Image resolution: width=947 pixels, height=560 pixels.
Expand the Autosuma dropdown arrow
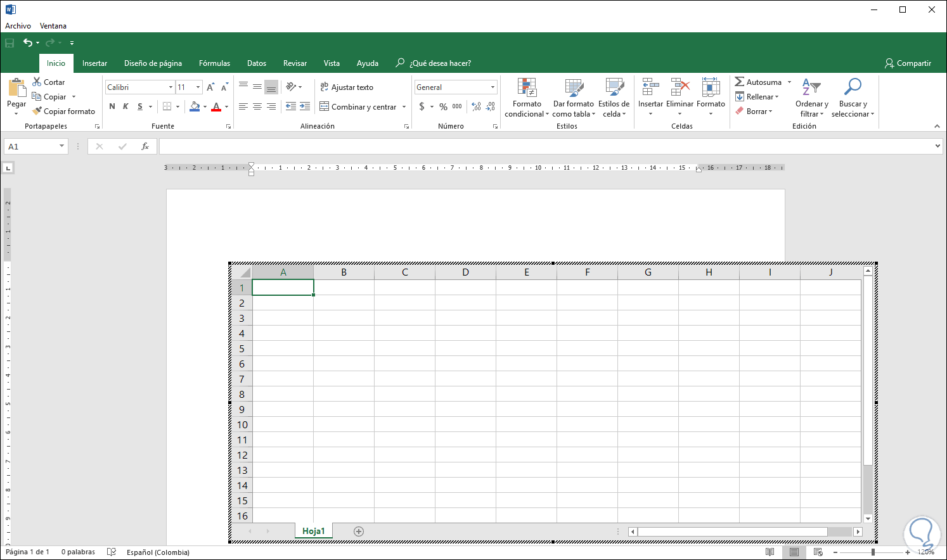tap(789, 82)
